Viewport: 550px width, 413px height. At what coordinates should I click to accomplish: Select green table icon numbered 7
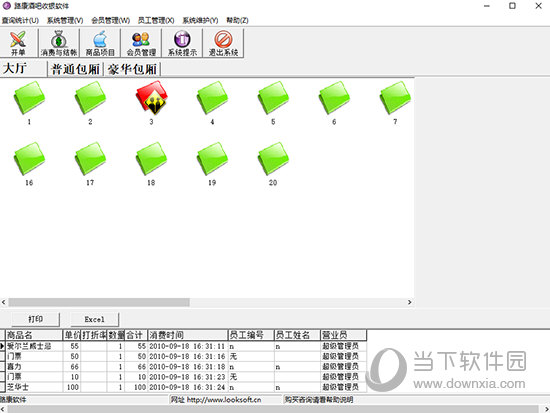click(x=395, y=98)
